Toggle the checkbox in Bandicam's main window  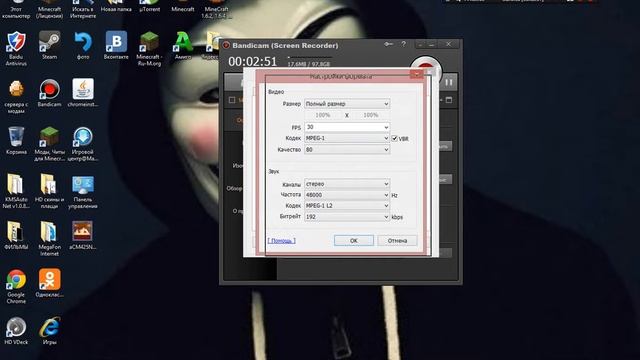tap(232, 100)
